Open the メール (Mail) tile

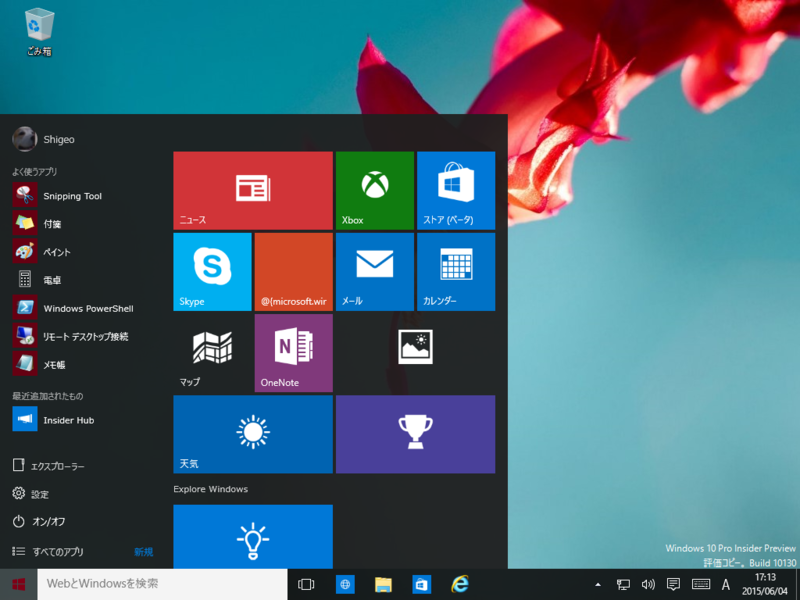[x=374, y=271]
